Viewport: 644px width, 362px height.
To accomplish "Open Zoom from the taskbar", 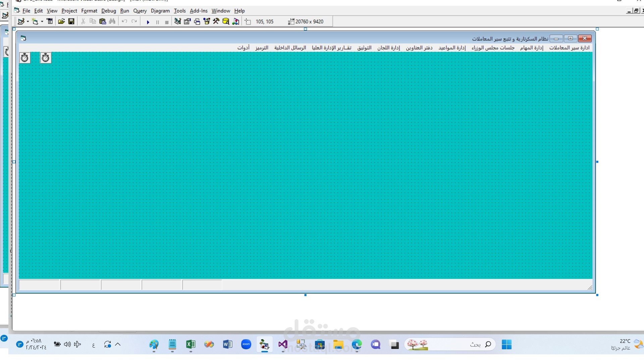I will 246,344.
